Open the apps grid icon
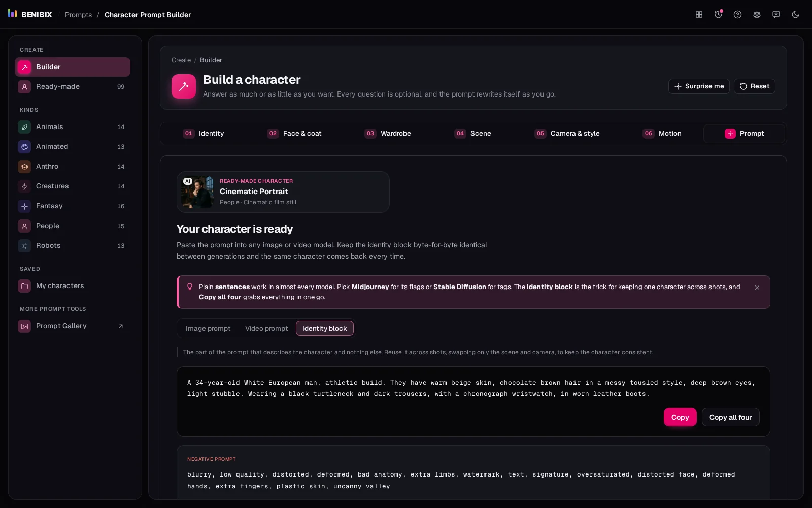Image resolution: width=812 pixels, height=508 pixels. tap(699, 15)
